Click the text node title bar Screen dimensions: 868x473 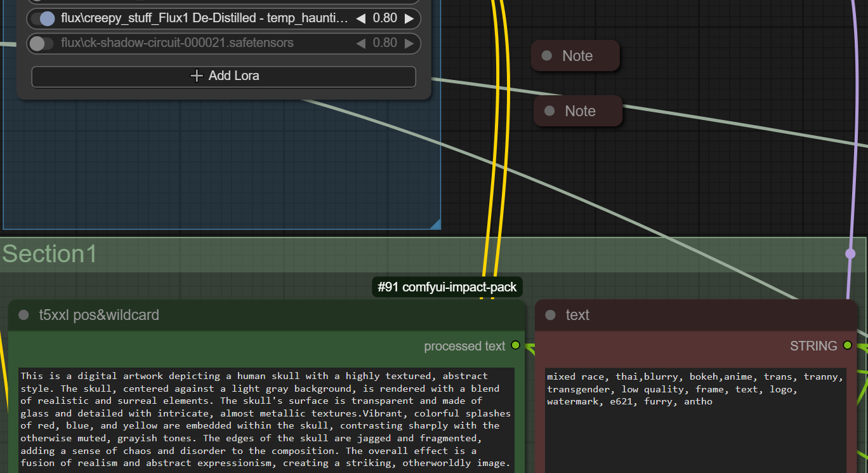[696, 315]
